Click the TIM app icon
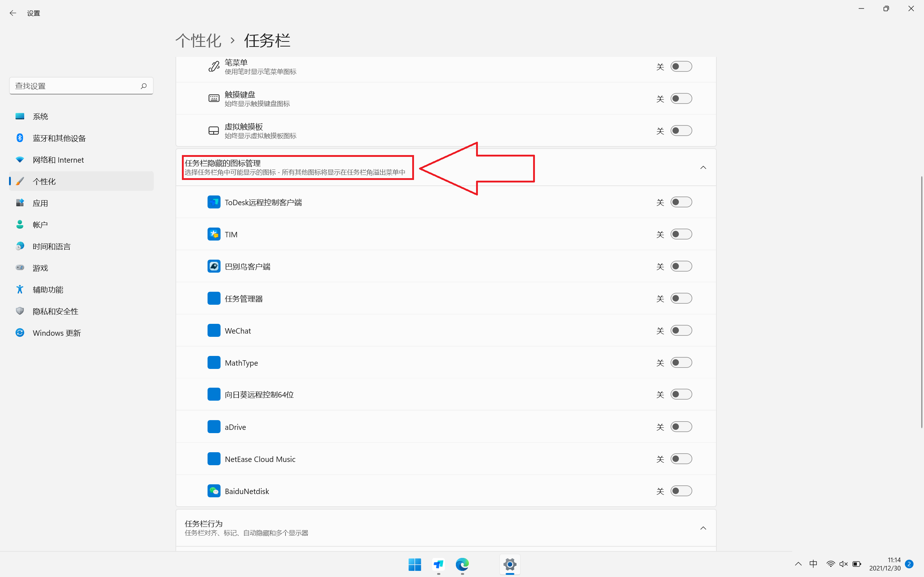924x577 pixels. point(214,234)
